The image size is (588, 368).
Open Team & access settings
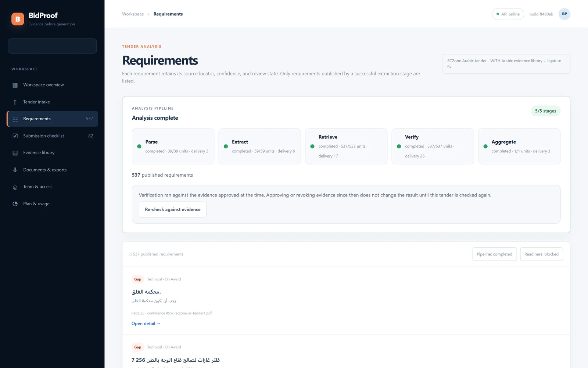[52, 187]
